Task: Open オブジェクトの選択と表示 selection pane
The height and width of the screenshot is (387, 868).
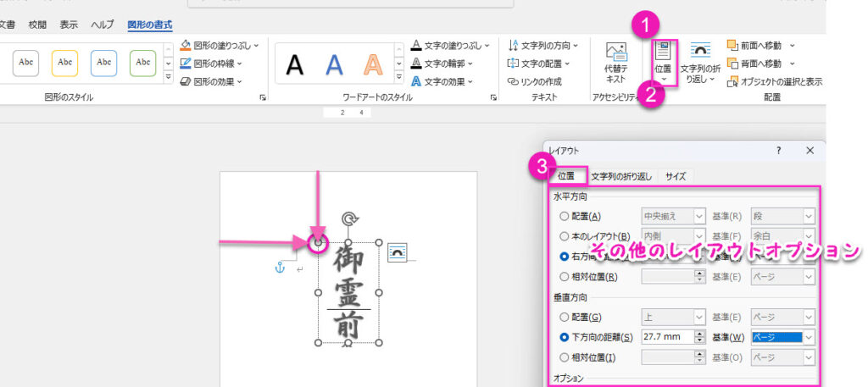Action: pyautogui.click(x=775, y=81)
